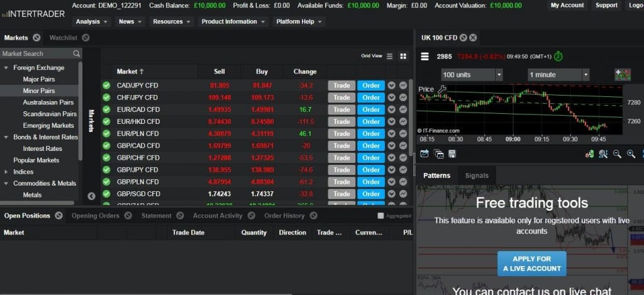Screen dimensions: 644x295
Task: Click Trade button for CHF/JPY CFD
Action: coord(341,97)
